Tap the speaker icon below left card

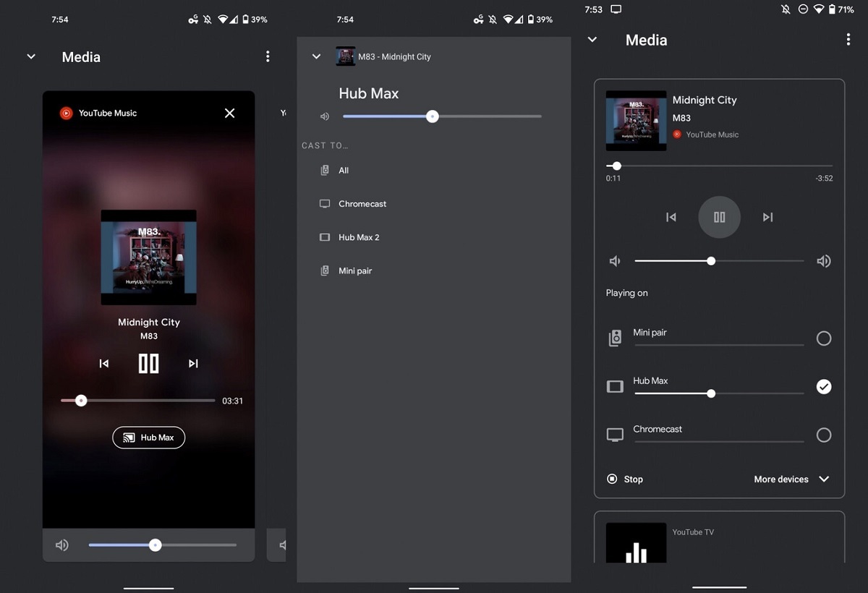click(62, 545)
